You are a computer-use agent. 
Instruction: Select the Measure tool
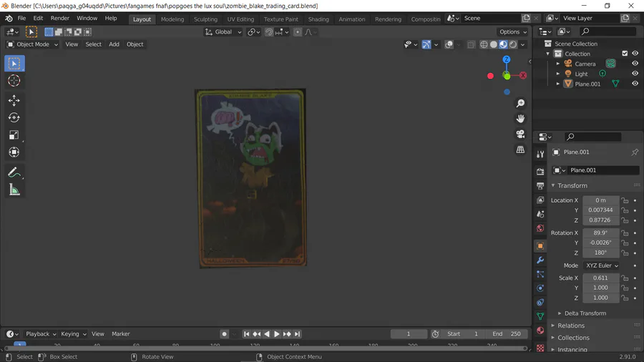click(x=14, y=190)
